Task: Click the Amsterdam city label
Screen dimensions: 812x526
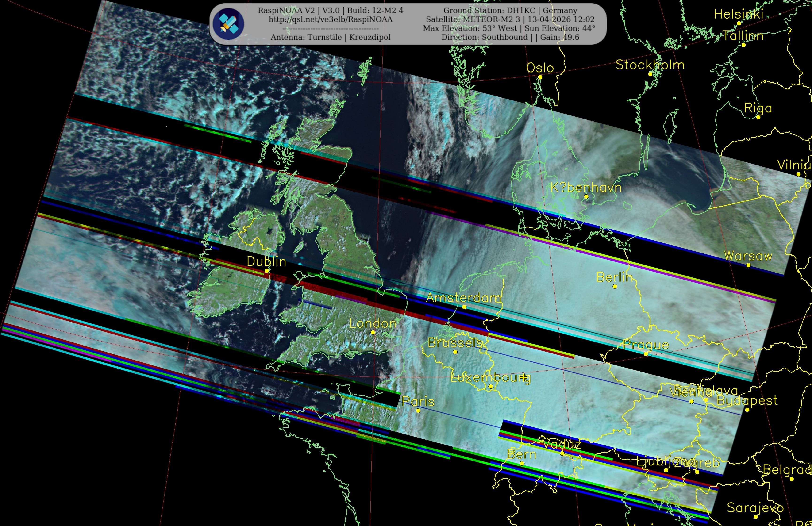Action: coord(464,298)
